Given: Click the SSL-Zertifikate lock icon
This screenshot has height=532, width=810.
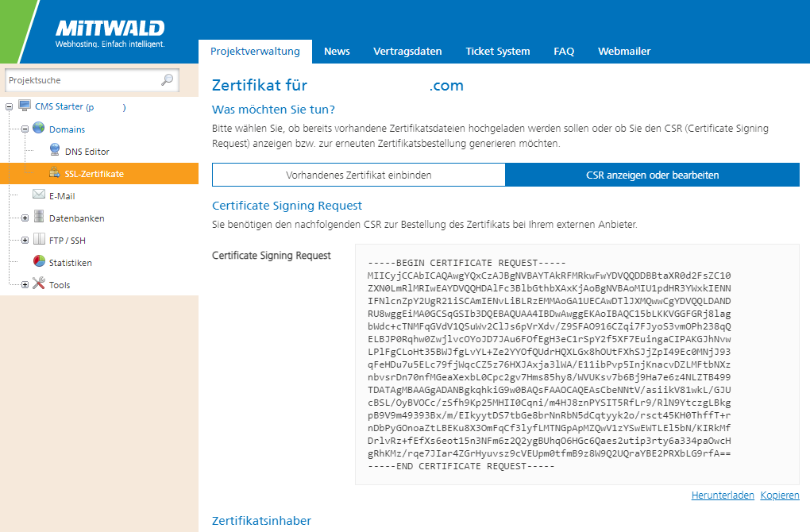Looking at the screenshot, I should coord(54,172).
